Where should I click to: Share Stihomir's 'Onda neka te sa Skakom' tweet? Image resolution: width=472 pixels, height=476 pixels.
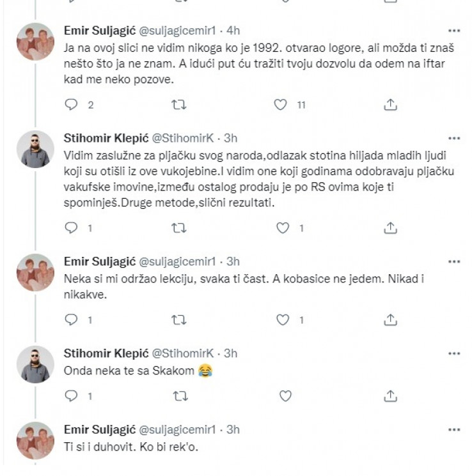tap(390, 396)
